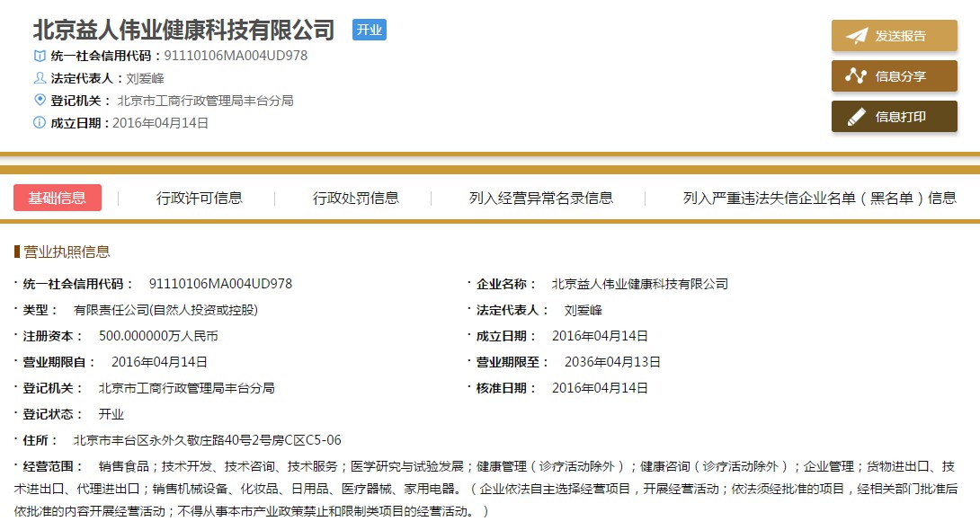The height and width of the screenshot is (530, 980).
Task: Switch to 行政许可信息 tab
Action: click(200, 198)
